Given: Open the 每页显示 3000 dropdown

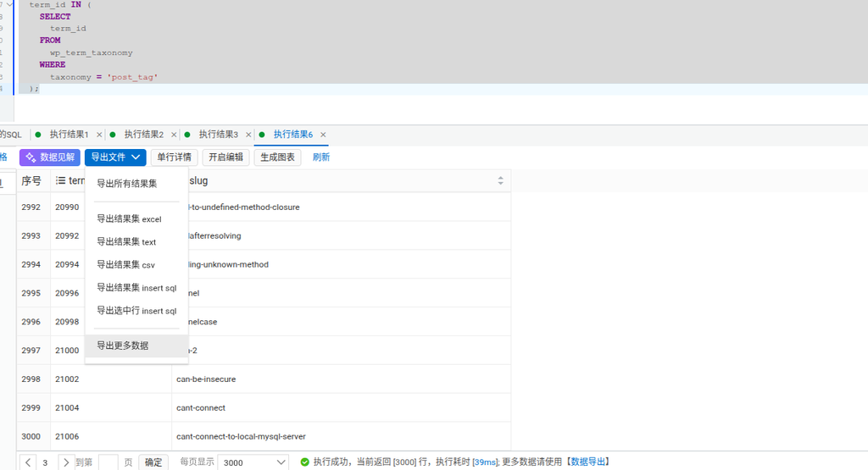Looking at the screenshot, I should click(x=253, y=462).
